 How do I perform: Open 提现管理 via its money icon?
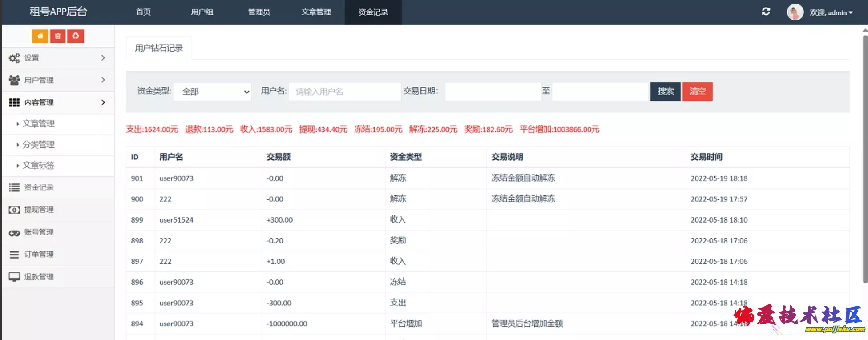pos(14,210)
